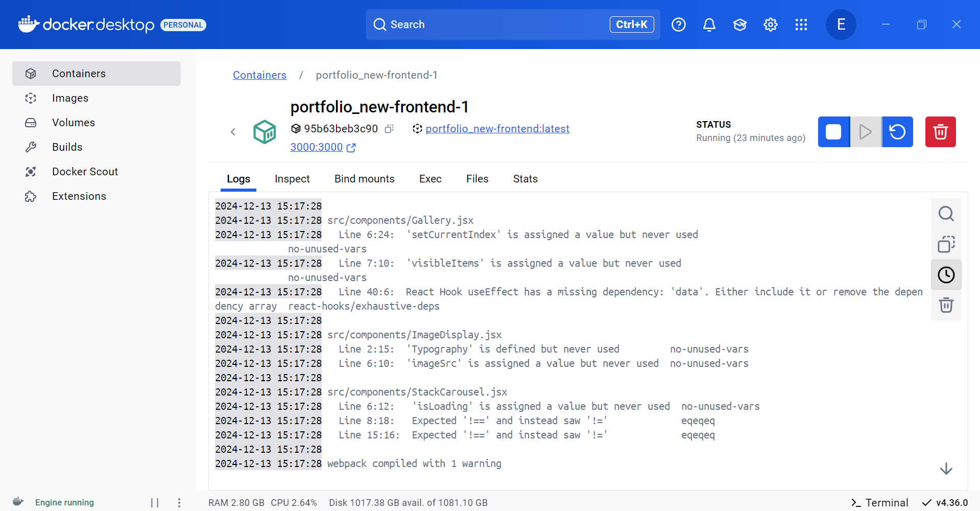
Task: Switch to the Inspect tab
Action: pyautogui.click(x=292, y=179)
